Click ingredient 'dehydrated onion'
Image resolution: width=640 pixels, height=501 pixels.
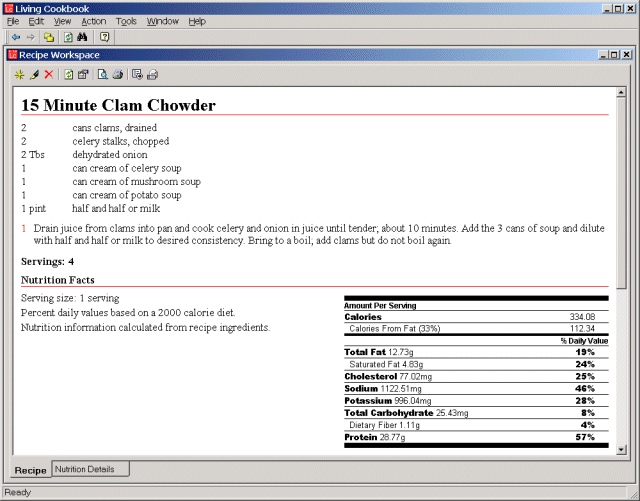[x=110, y=155]
